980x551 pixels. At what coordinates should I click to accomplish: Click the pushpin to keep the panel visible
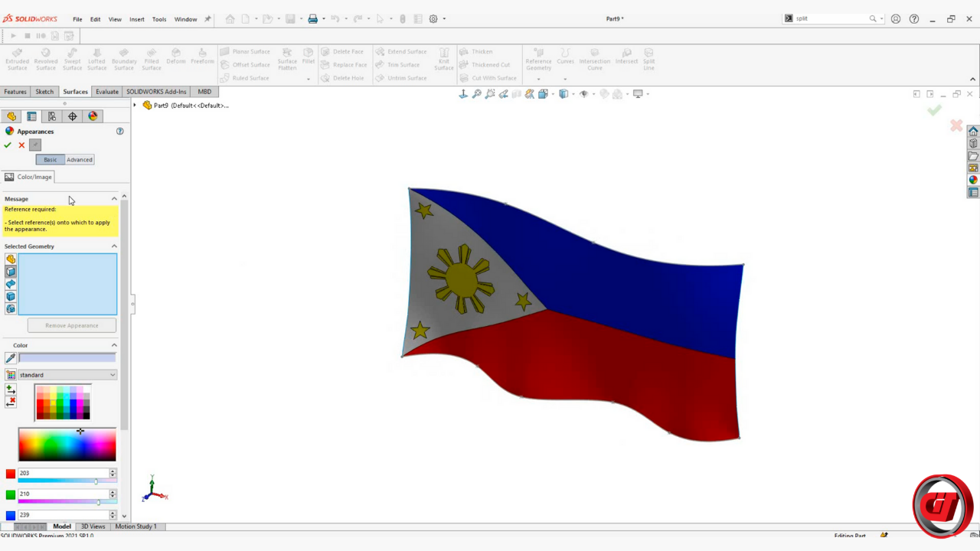pyautogui.click(x=35, y=145)
